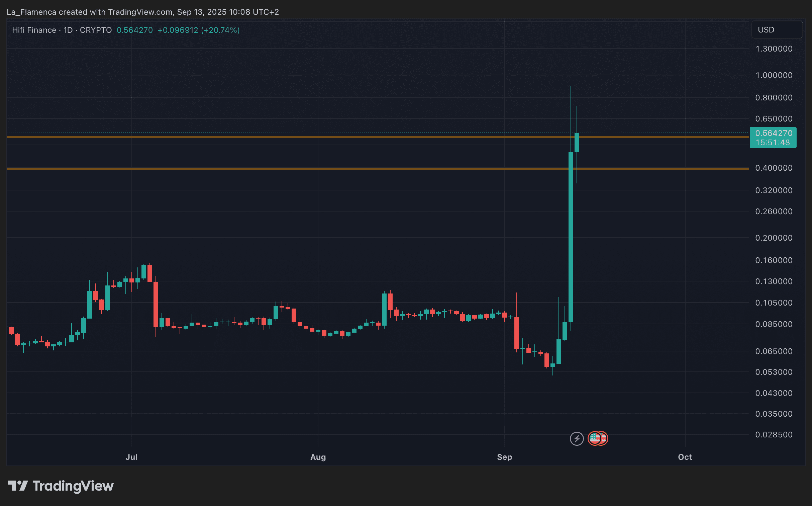Select the upper orange horizontal line
This screenshot has height=506, width=812.
click(x=377, y=137)
